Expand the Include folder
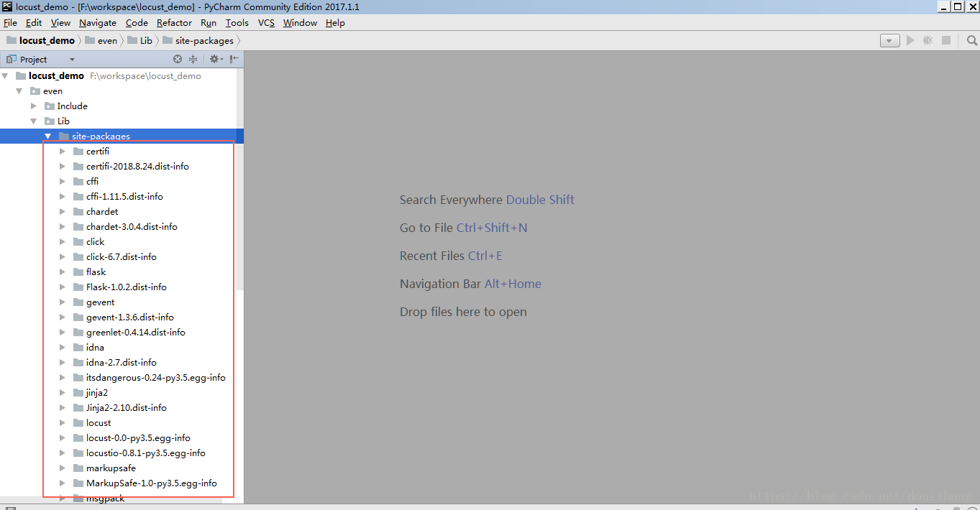 pyautogui.click(x=34, y=106)
